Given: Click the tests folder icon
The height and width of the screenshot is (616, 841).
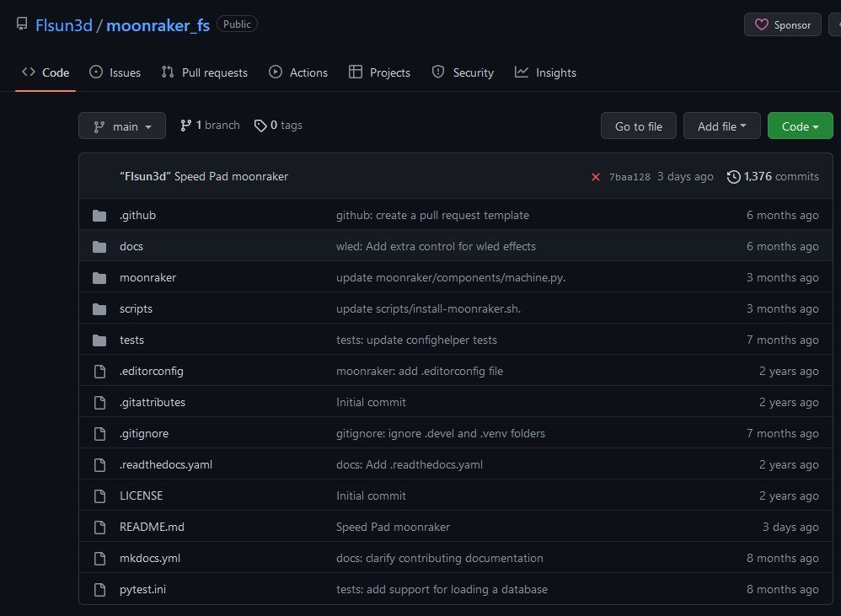Looking at the screenshot, I should [99, 340].
